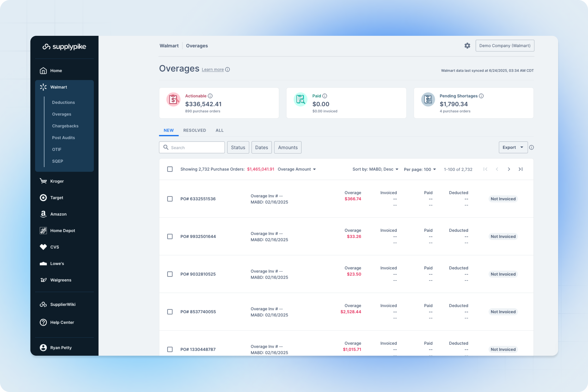588x392 pixels.
Task: Click Ryan Petty's profile avatar icon
Action: tap(43, 348)
